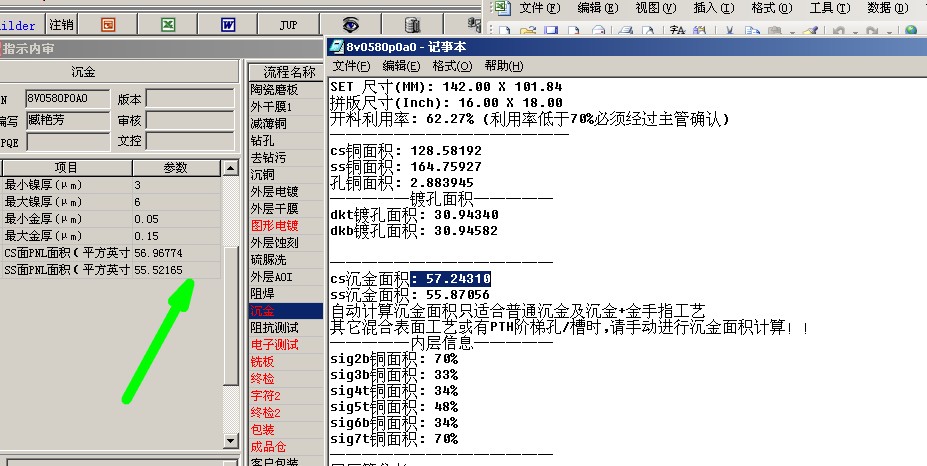This screenshot has width=927, height=466.
Task: Click the 最小镍厚 value cell 3
Action: point(176,185)
